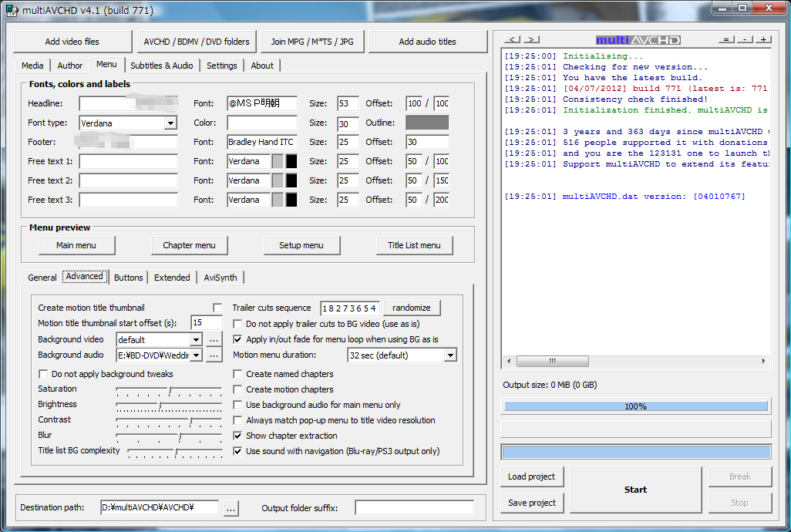Click the Free text 1 input field
Viewport: 791px width, 532px height.
click(x=129, y=161)
